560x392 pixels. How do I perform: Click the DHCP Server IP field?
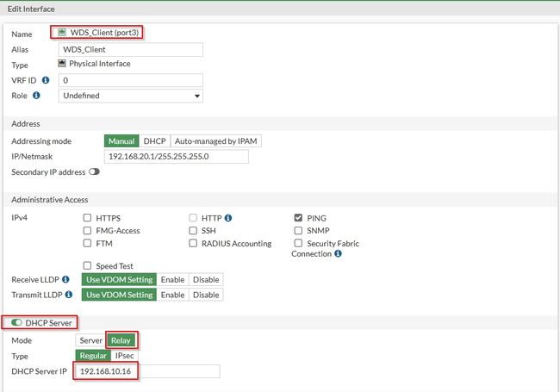pyautogui.click(x=148, y=371)
